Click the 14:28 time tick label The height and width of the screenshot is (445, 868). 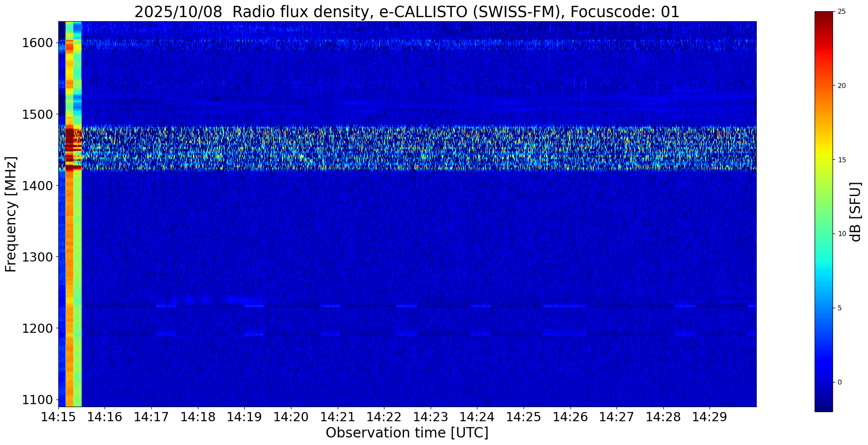pyautogui.click(x=663, y=417)
